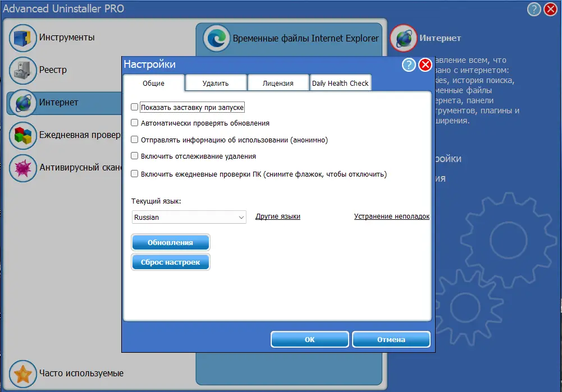Viewport: 562px width, 392px height.
Task: Confirm settings with OK button
Action: [310, 339]
